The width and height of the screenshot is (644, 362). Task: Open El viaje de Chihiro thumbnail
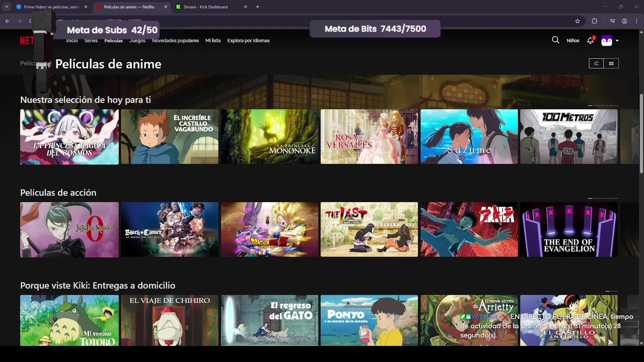(x=170, y=320)
